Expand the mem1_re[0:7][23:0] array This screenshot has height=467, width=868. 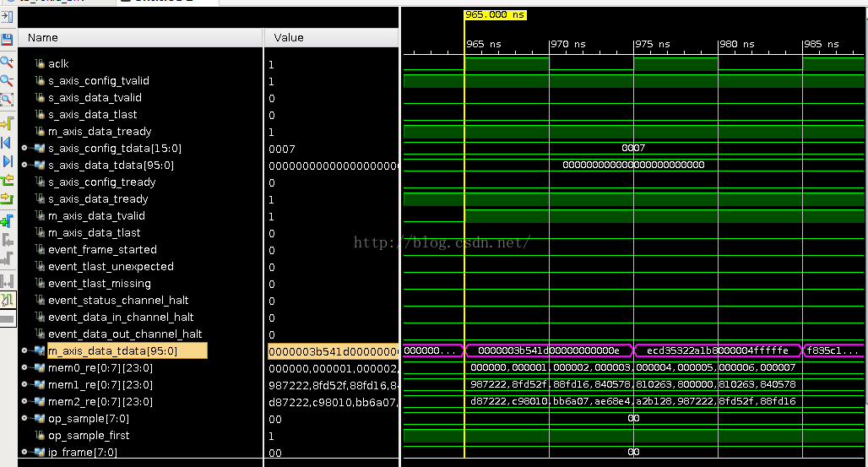[x=24, y=384]
